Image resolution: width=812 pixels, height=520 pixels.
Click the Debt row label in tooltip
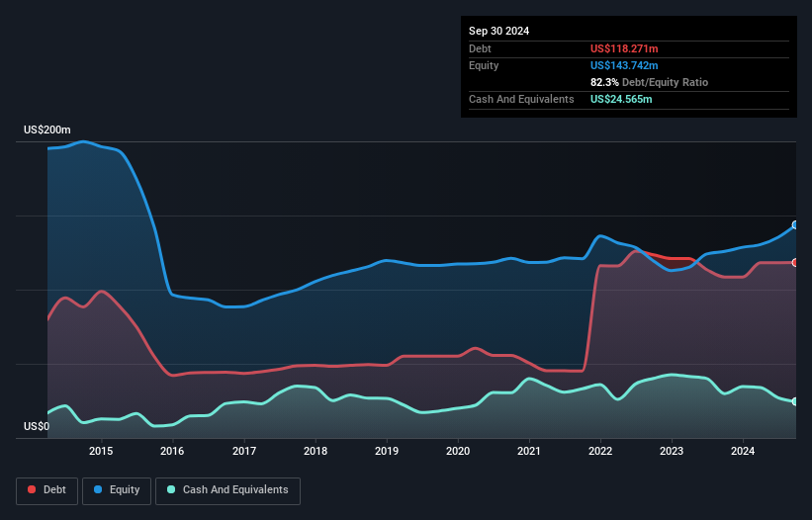(x=480, y=48)
